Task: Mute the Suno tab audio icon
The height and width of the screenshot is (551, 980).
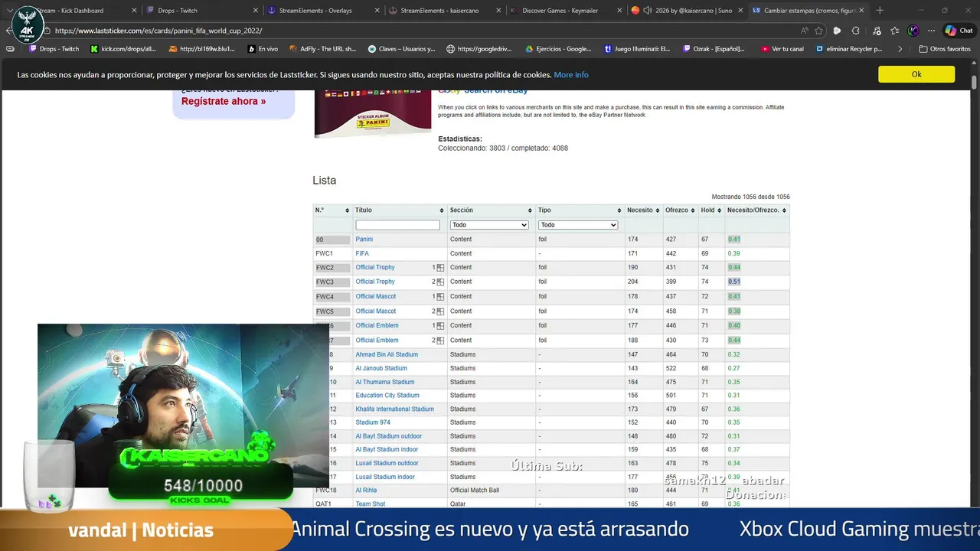Action: [x=647, y=11]
